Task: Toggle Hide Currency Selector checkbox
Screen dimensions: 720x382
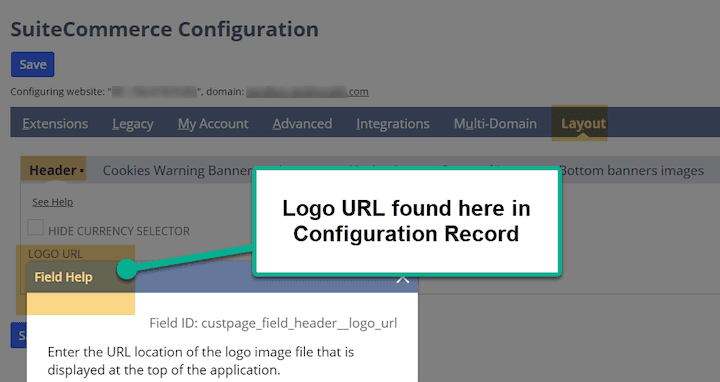Action: coord(35,227)
